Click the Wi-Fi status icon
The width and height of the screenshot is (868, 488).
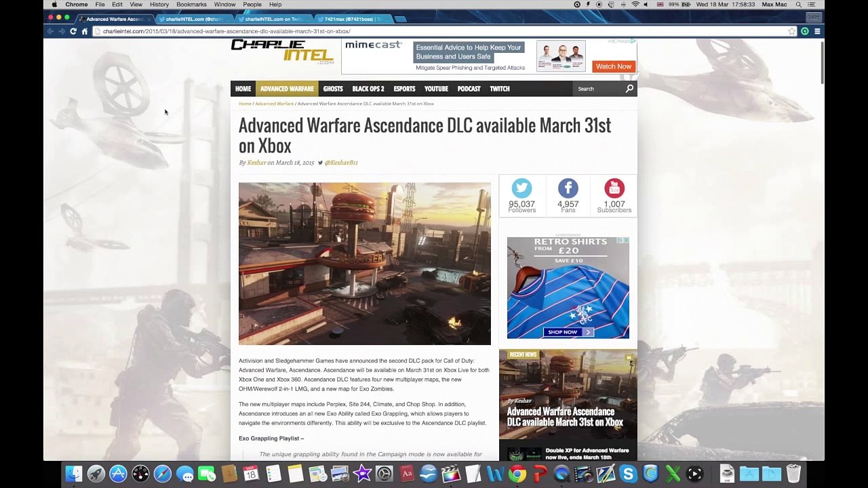635,5
